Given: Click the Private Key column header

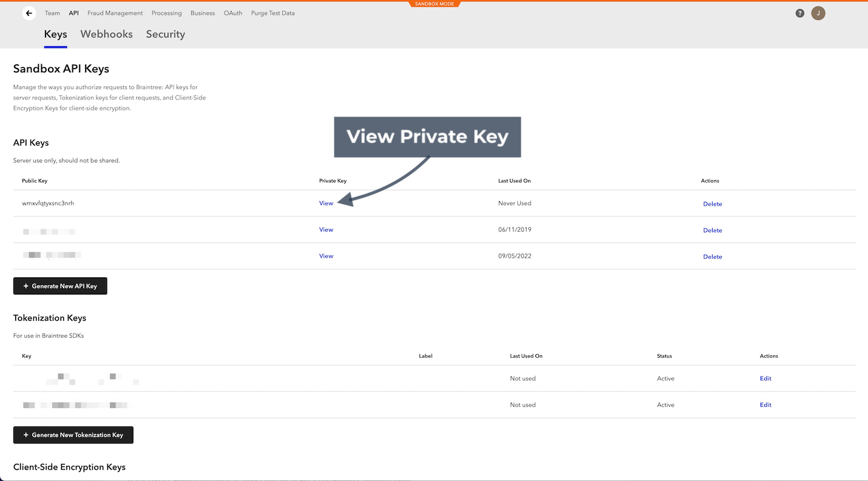Looking at the screenshot, I should click(x=333, y=181).
